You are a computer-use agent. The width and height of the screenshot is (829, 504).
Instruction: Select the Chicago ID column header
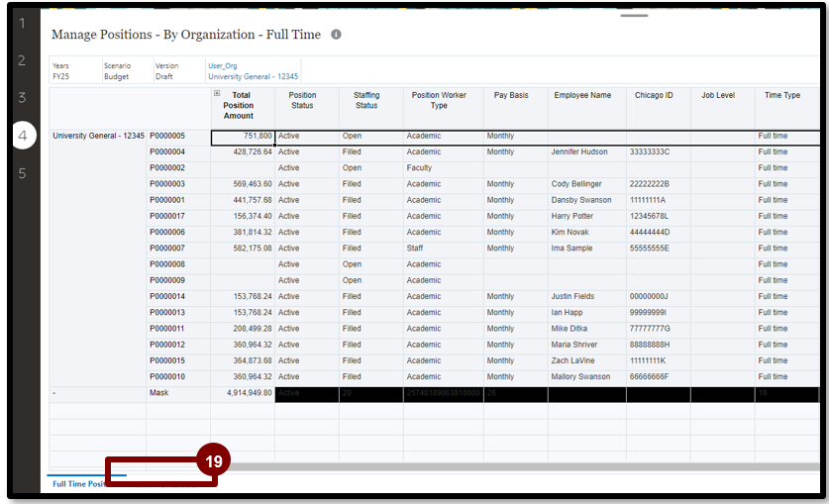tap(659, 108)
